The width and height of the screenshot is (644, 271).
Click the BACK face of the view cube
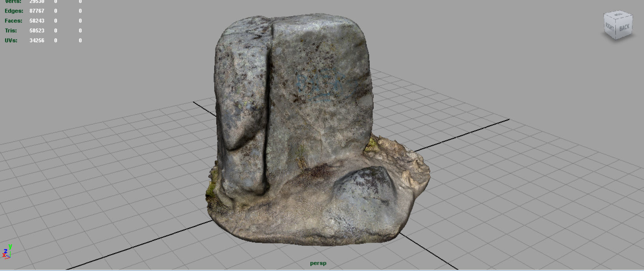pyautogui.click(x=624, y=28)
